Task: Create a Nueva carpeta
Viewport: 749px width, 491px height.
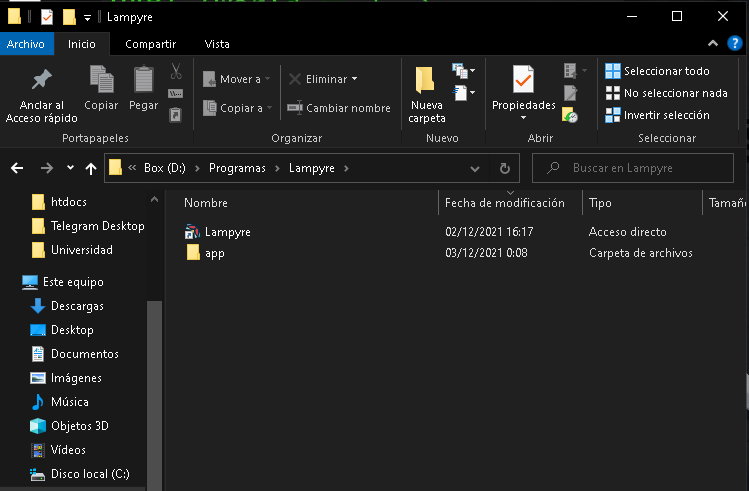Action: (x=426, y=95)
